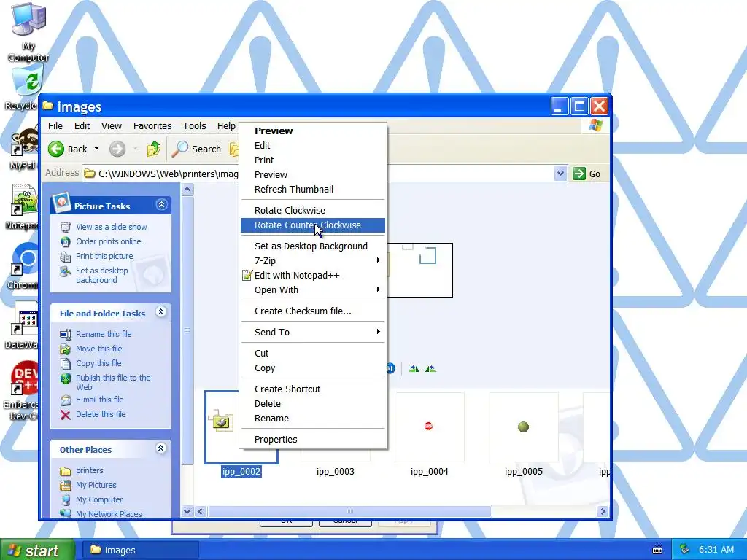Click E-mail this file link
The width and height of the screenshot is (747, 560).
click(x=99, y=400)
